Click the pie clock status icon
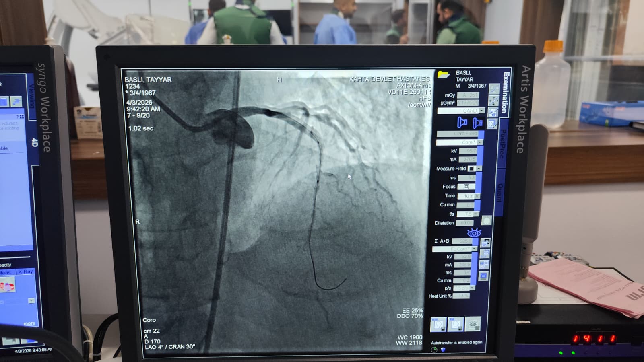644x362 pixels. pos(434,350)
